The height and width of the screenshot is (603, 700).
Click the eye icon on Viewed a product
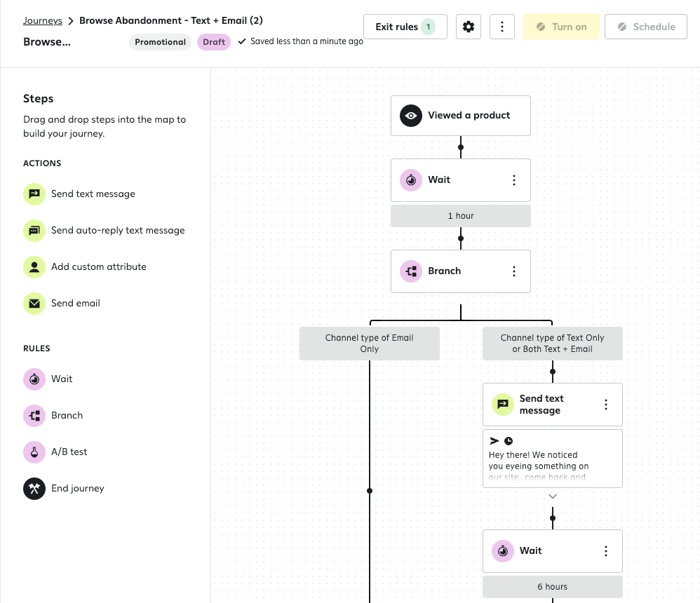click(411, 116)
